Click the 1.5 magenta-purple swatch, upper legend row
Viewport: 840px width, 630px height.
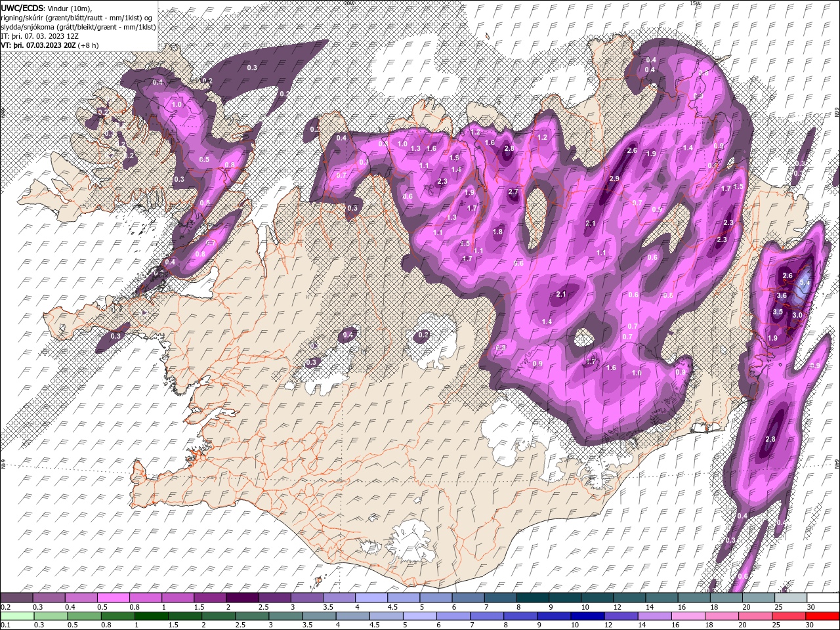[209, 598]
